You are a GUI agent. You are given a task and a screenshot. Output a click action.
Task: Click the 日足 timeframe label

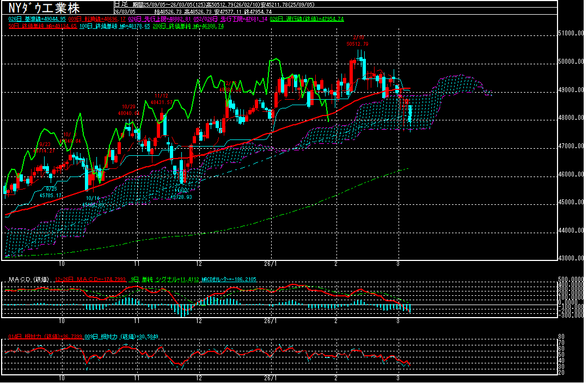(121, 4)
